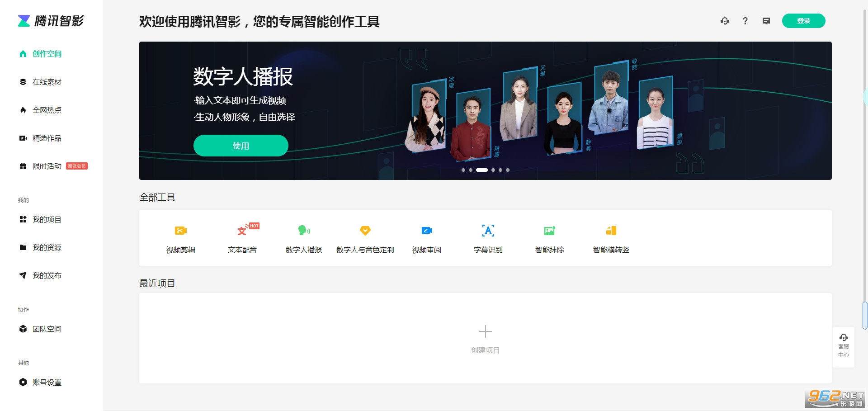Open the 数字人与音色定制 diamond icon

365,231
